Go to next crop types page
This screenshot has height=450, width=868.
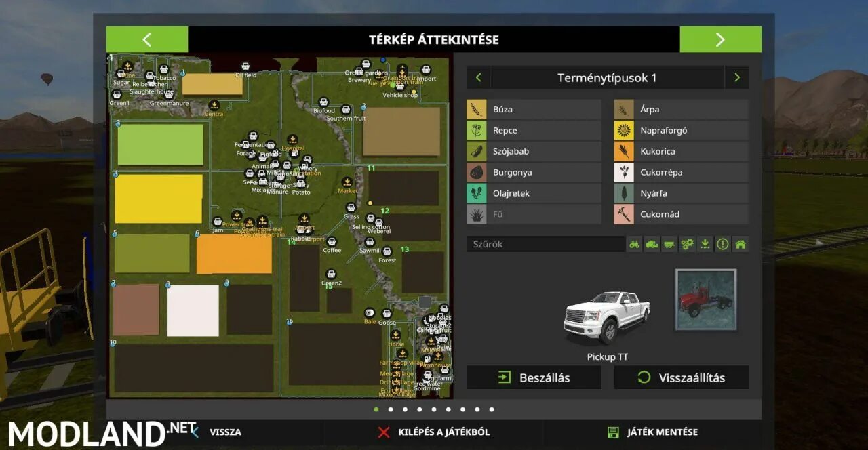coord(737,78)
